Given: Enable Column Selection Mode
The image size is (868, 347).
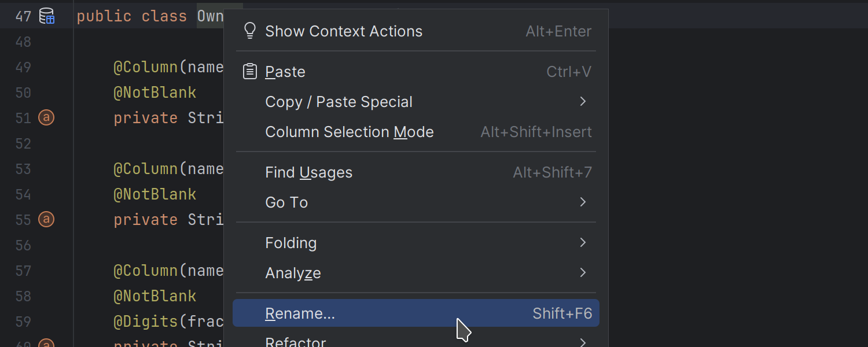Looking at the screenshot, I should [x=350, y=131].
